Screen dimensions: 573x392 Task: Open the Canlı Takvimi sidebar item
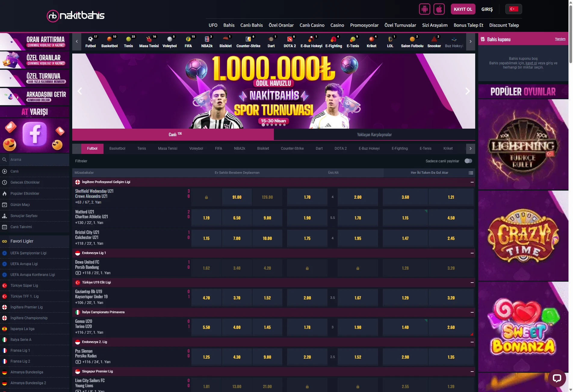coord(35,227)
